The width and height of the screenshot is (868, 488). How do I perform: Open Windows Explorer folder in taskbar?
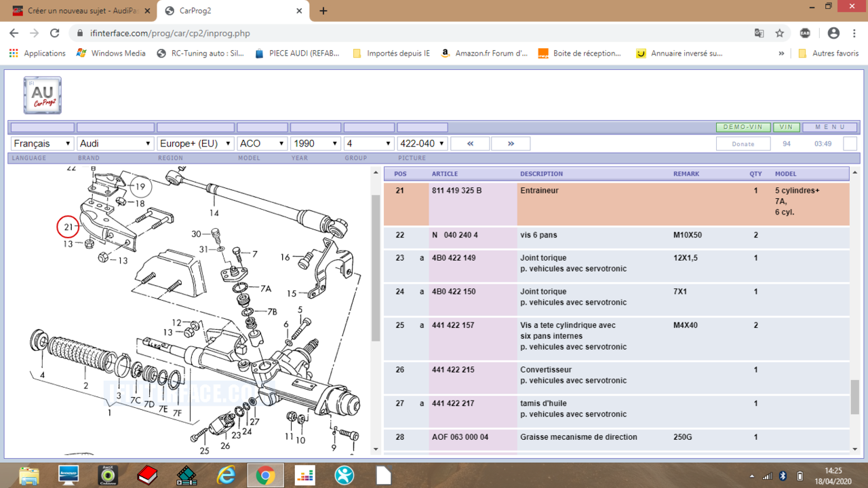[x=29, y=474]
